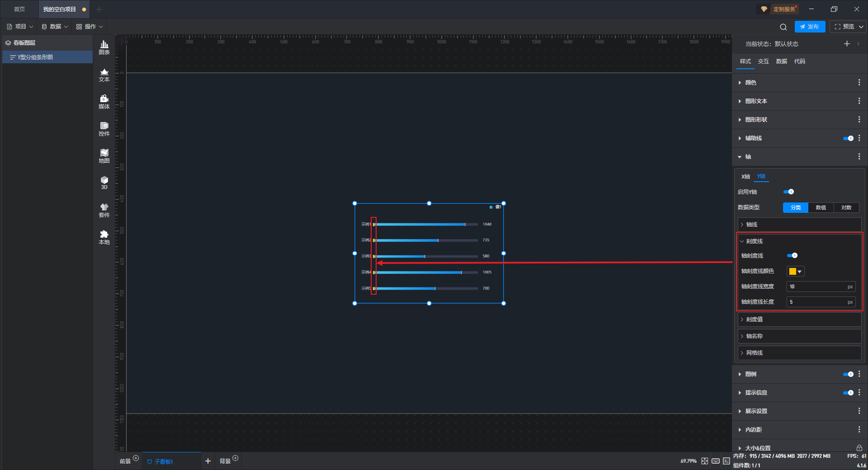
Task: Open the 3D components icon
Action: tap(104, 183)
